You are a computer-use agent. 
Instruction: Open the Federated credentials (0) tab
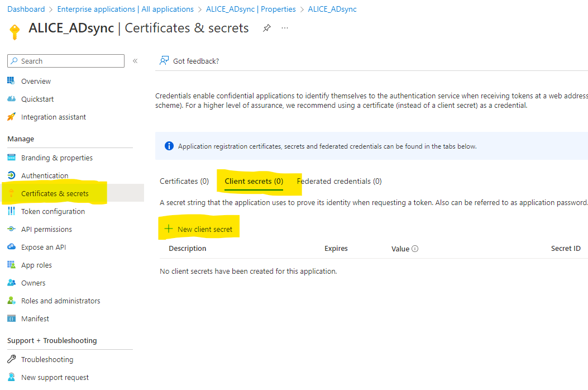(x=340, y=181)
